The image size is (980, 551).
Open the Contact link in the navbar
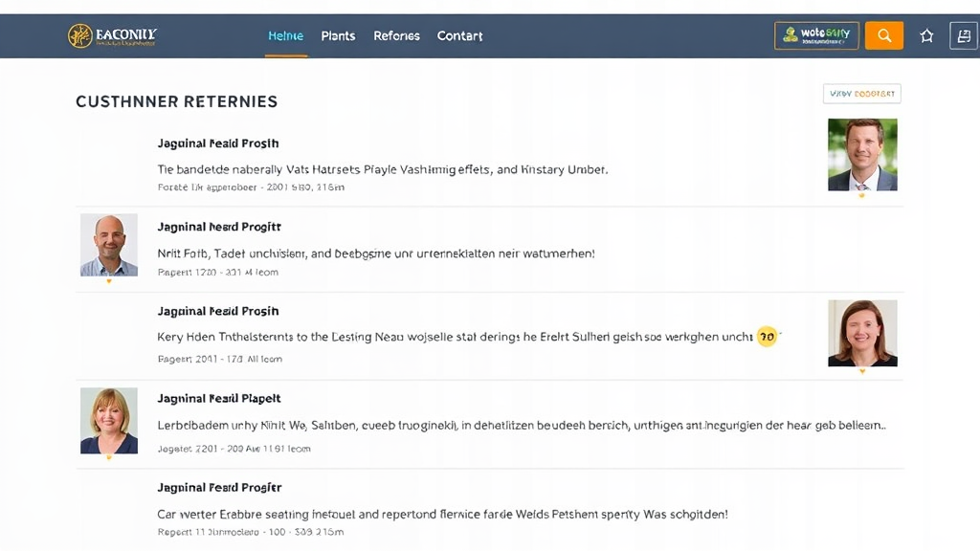coord(459,35)
